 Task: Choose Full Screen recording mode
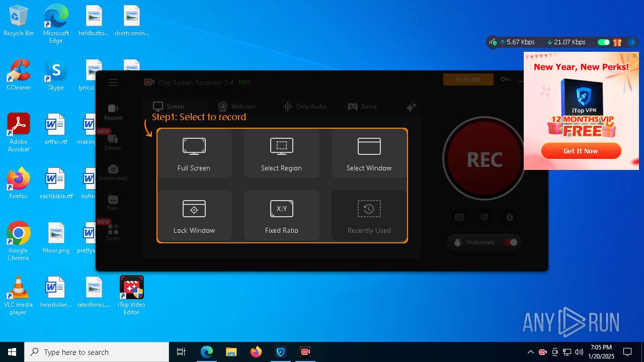194,153
